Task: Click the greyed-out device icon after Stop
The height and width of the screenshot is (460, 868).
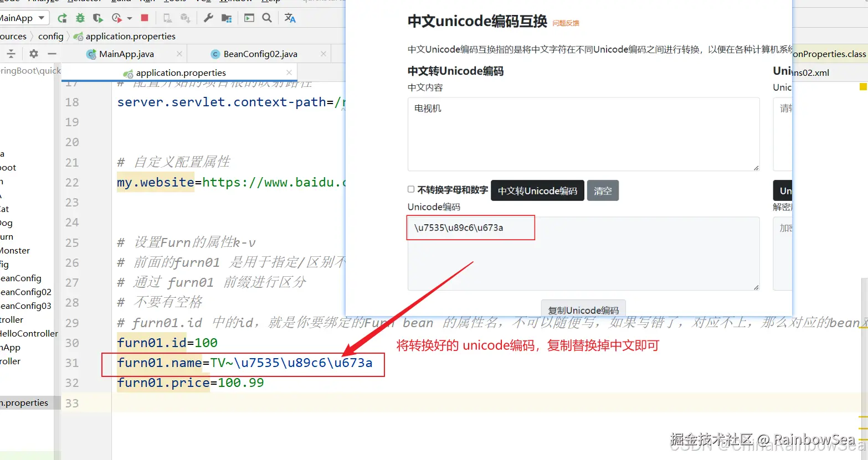Action: (167, 18)
